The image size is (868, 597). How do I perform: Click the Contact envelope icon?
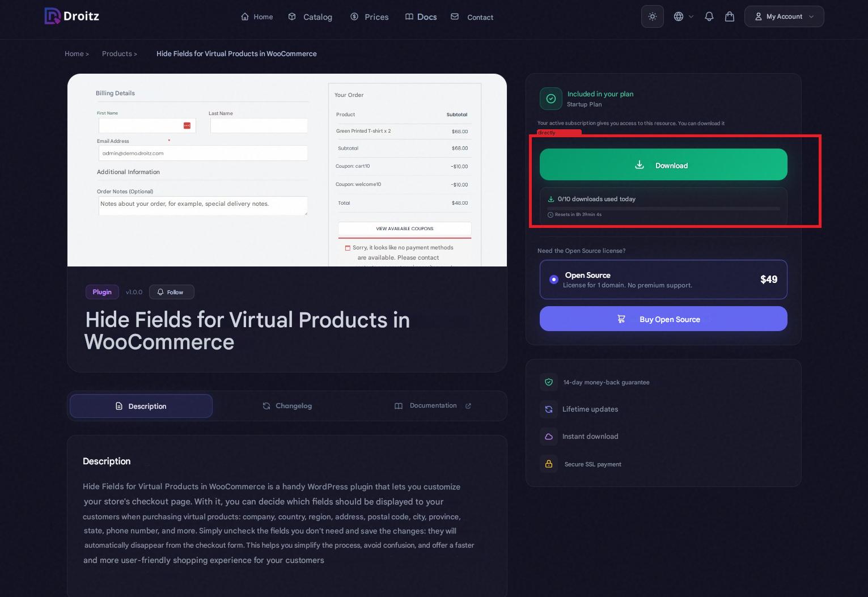tap(455, 17)
